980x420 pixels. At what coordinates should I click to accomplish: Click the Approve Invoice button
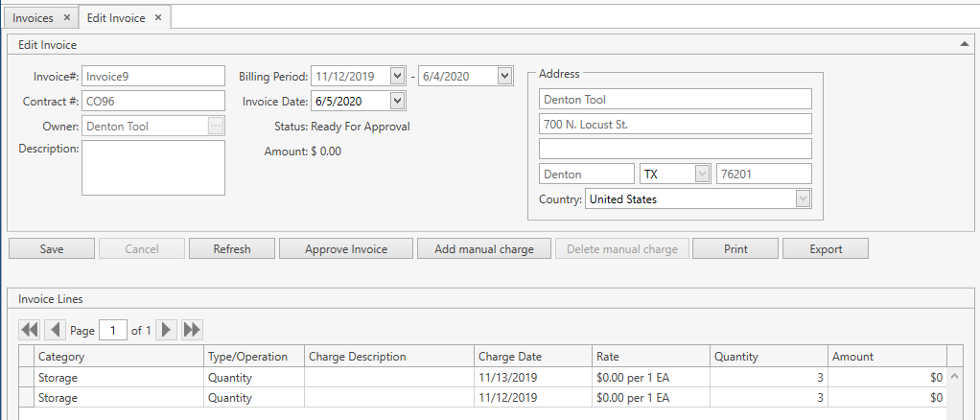tap(346, 249)
